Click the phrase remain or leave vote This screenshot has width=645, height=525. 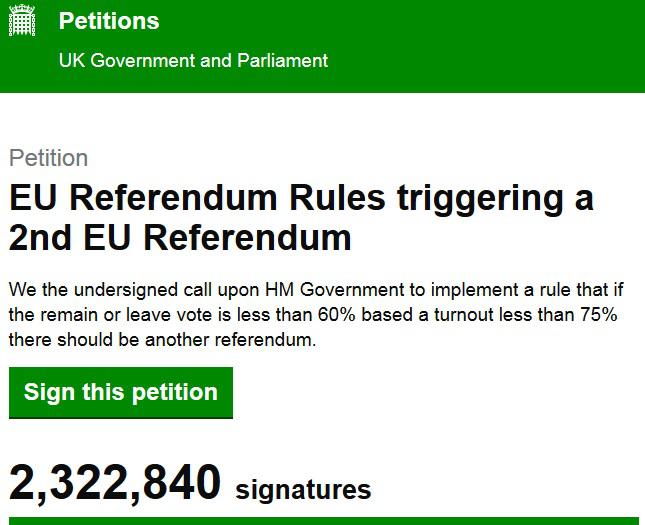pos(118,315)
